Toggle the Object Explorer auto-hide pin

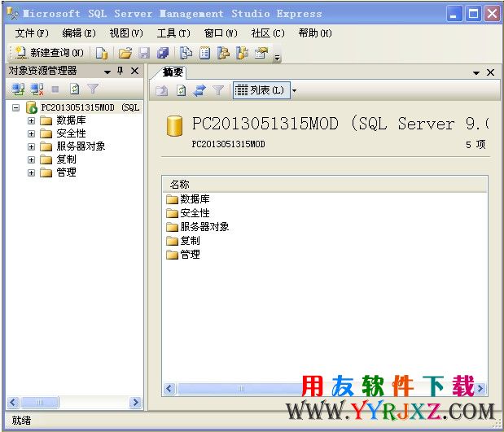pos(121,71)
